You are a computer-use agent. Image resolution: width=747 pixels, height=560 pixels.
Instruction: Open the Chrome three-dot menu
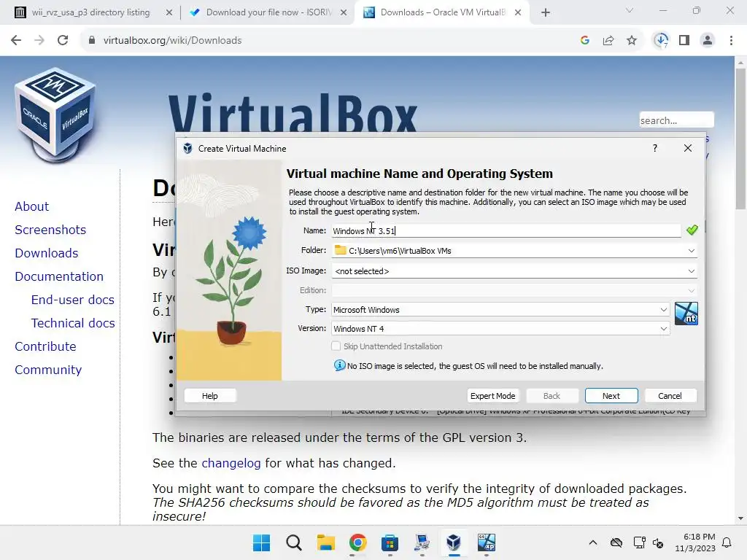coord(731,41)
